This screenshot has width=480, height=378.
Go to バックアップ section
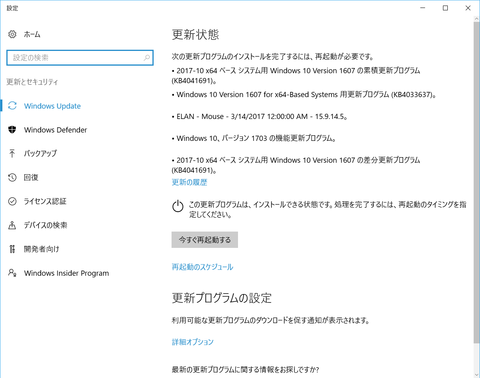pyautogui.click(x=40, y=153)
